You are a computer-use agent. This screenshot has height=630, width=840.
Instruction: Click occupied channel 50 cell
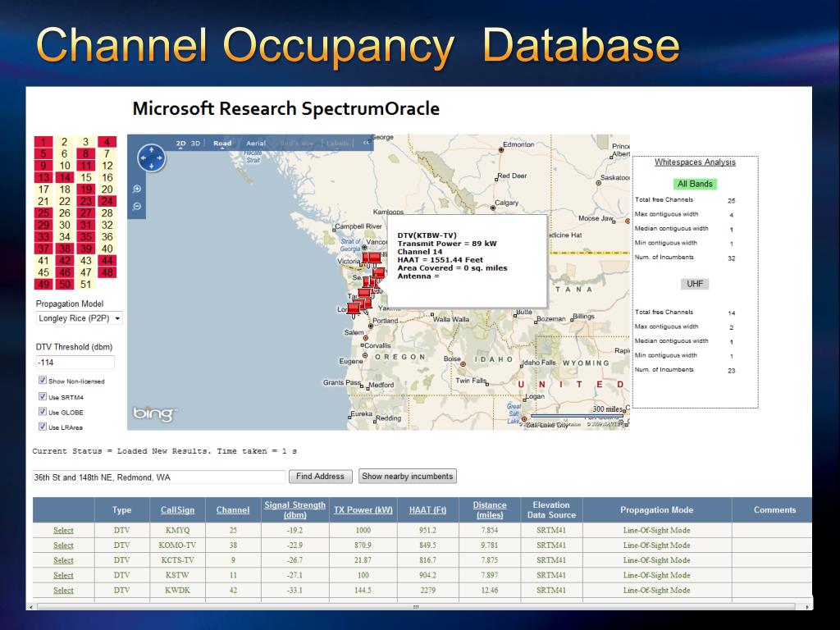[64, 285]
